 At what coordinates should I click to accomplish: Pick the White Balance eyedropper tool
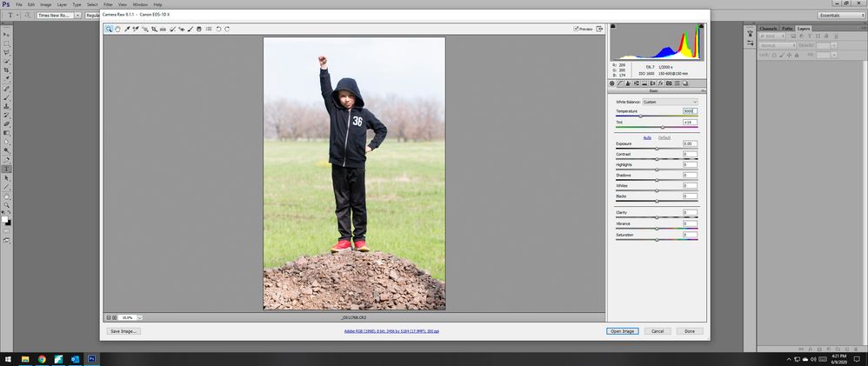pyautogui.click(x=127, y=29)
